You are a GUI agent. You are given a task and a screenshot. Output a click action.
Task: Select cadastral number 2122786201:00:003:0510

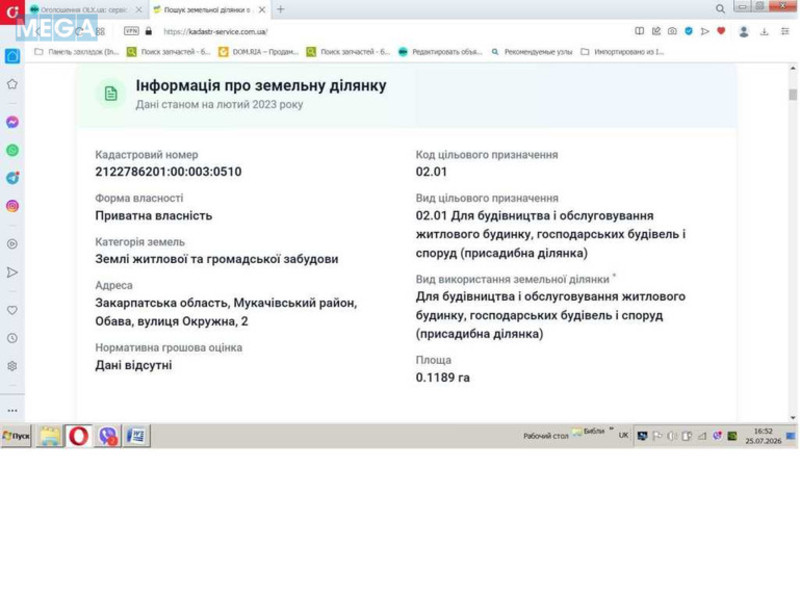point(168,172)
